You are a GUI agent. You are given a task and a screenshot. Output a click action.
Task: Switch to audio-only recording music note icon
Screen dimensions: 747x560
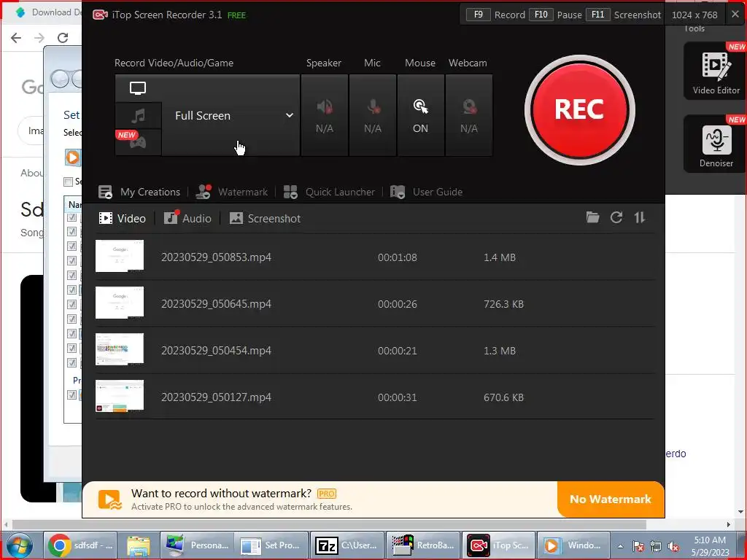(138, 115)
